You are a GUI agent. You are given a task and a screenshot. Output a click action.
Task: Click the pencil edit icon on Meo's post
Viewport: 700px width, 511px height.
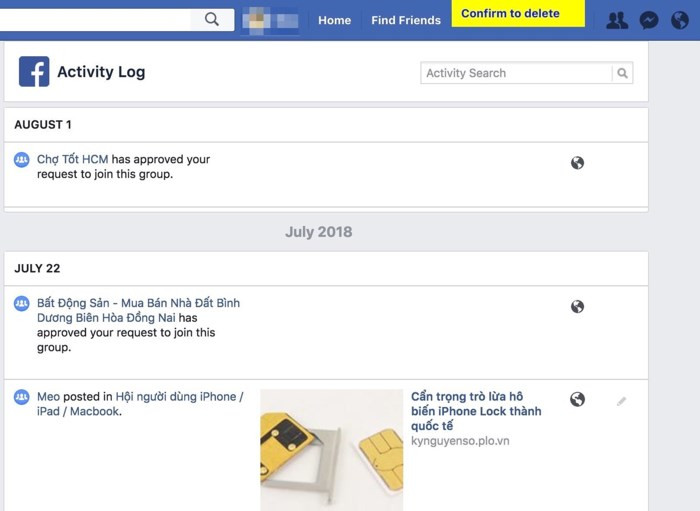(x=621, y=401)
